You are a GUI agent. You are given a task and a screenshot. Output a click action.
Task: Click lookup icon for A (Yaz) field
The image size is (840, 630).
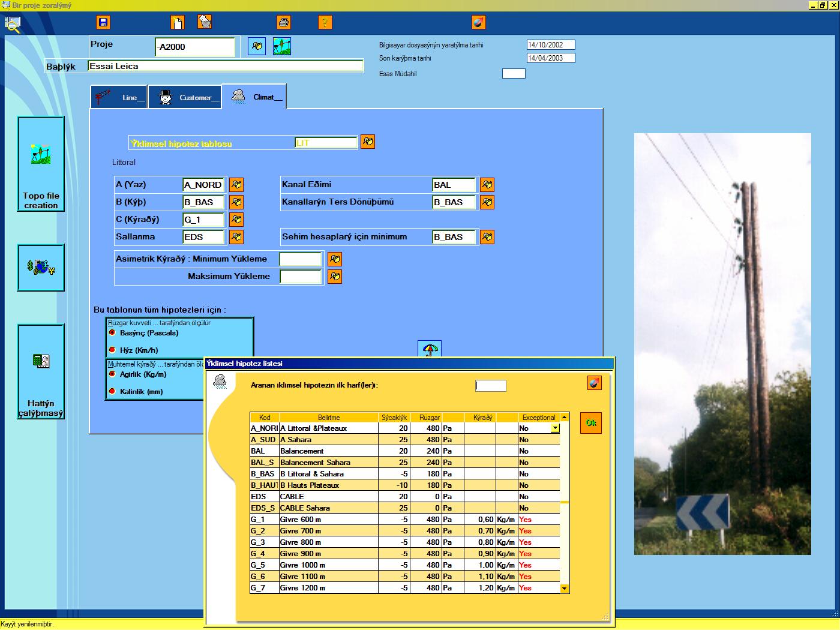pos(236,185)
